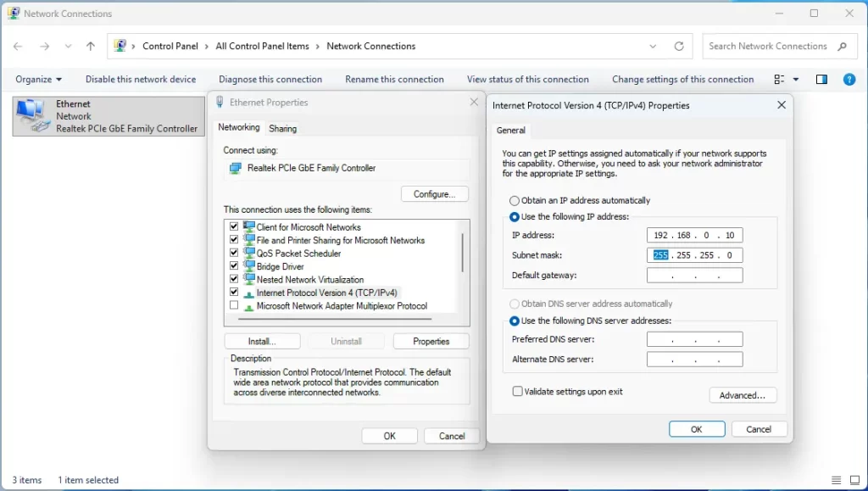Open the Organize menu
The width and height of the screenshot is (868, 491).
point(38,79)
